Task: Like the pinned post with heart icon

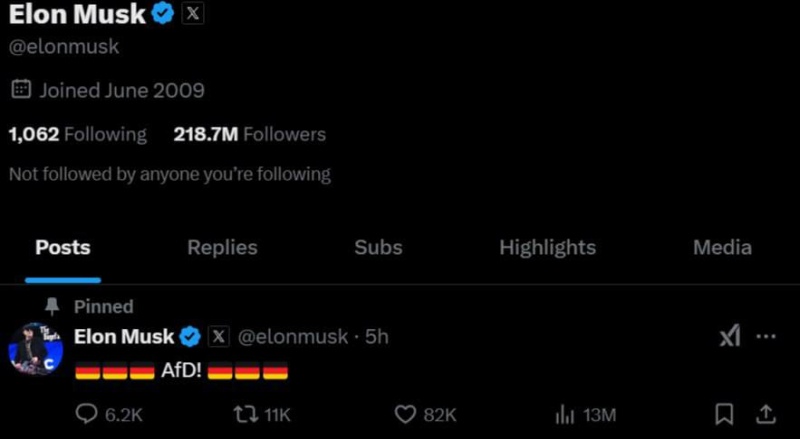Action: pos(405,414)
